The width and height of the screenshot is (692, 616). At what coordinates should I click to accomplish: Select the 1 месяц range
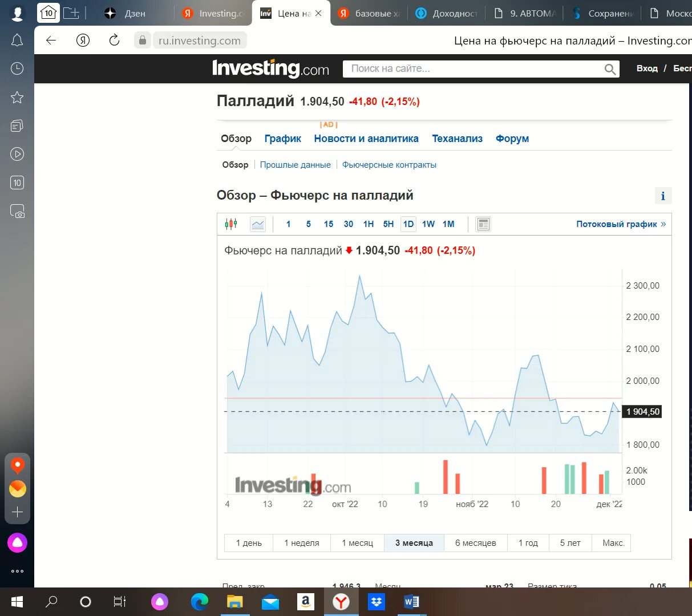[358, 543]
